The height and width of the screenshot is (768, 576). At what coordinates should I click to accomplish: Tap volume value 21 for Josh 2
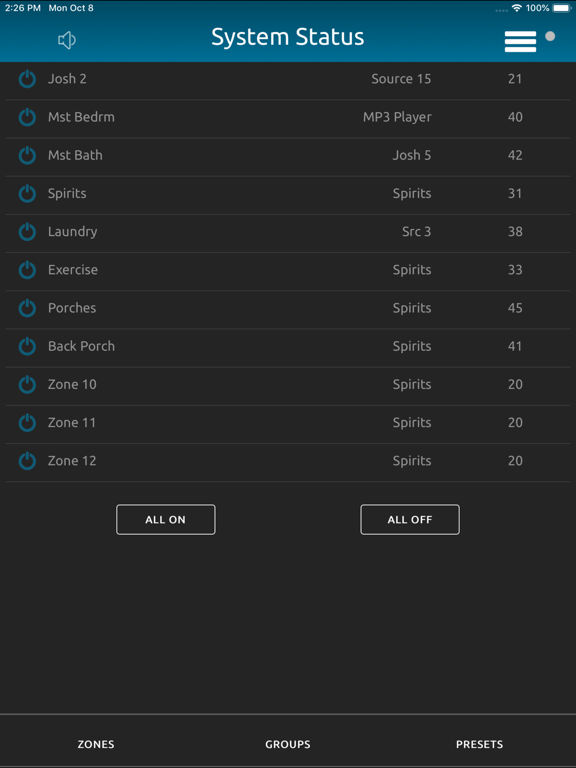515,79
